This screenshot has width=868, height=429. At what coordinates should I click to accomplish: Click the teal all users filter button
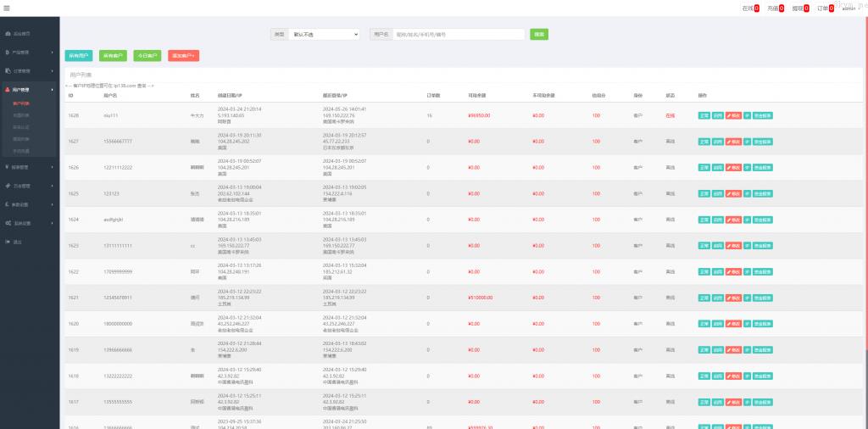(x=79, y=55)
